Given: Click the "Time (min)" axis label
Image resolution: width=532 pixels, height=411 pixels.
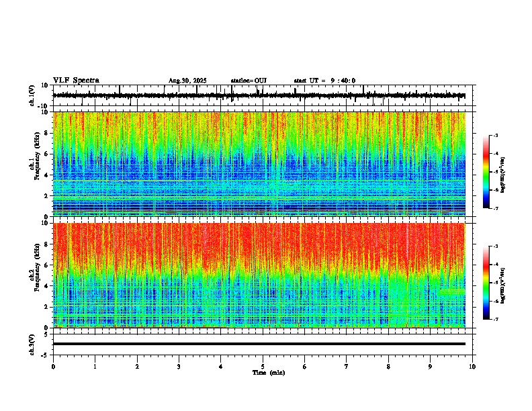Looking at the screenshot, I should [x=269, y=373].
